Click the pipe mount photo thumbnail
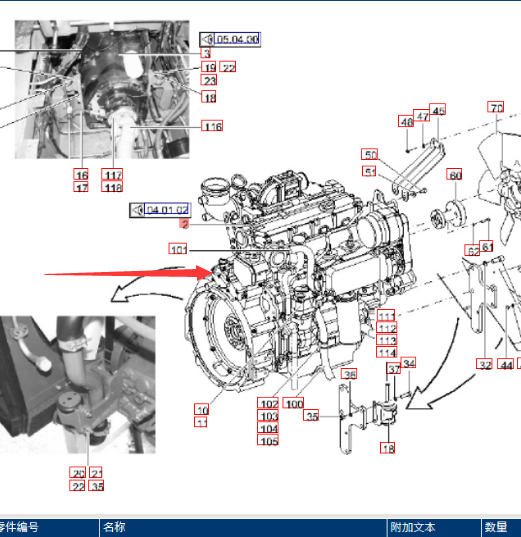This screenshot has width=521, height=537. 77,385
